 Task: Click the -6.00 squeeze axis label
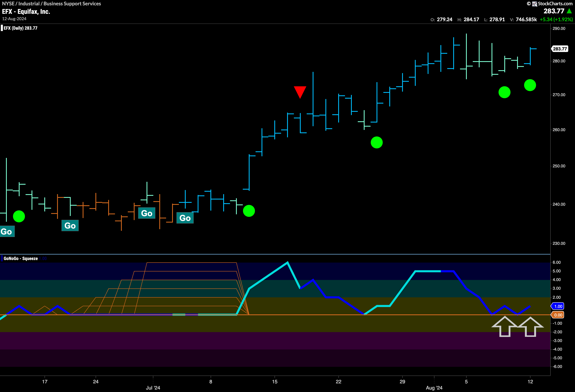point(557,366)
